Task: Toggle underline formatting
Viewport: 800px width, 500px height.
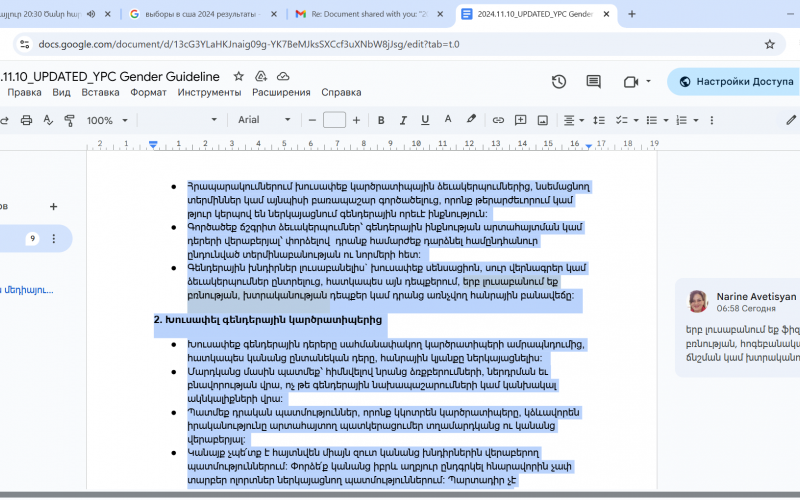Action: point(425,120)
